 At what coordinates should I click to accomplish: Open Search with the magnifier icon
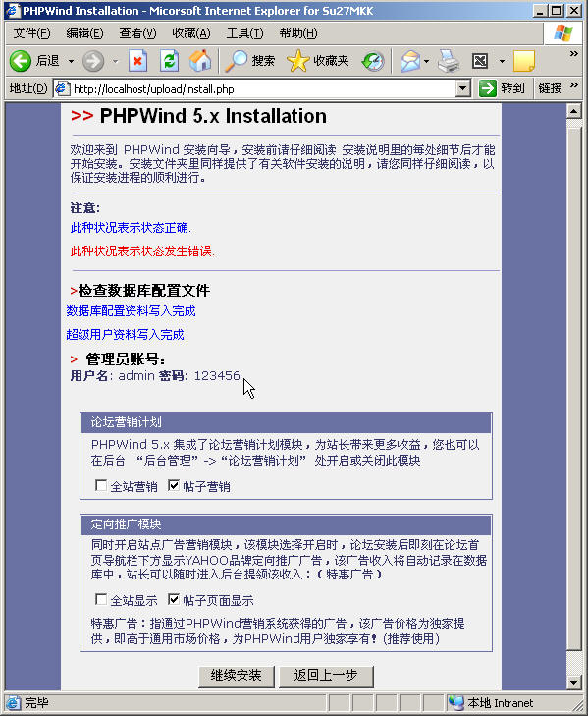tap(236, 61)
